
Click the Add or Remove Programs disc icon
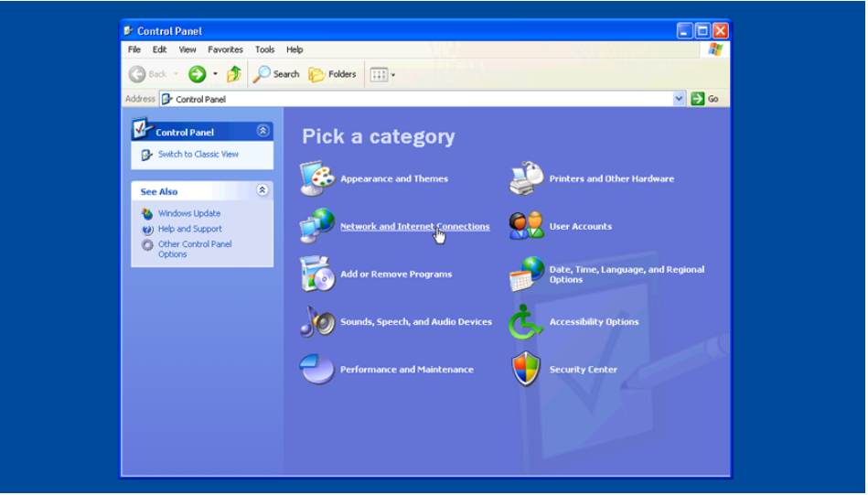pos(317,274)
